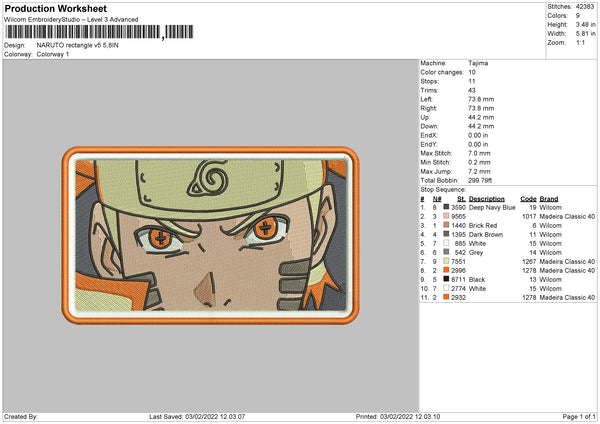Viewport: 600px width, 424px height.
Task: Pick the Brick Red color swatch
Action: [x=446, y=225]
